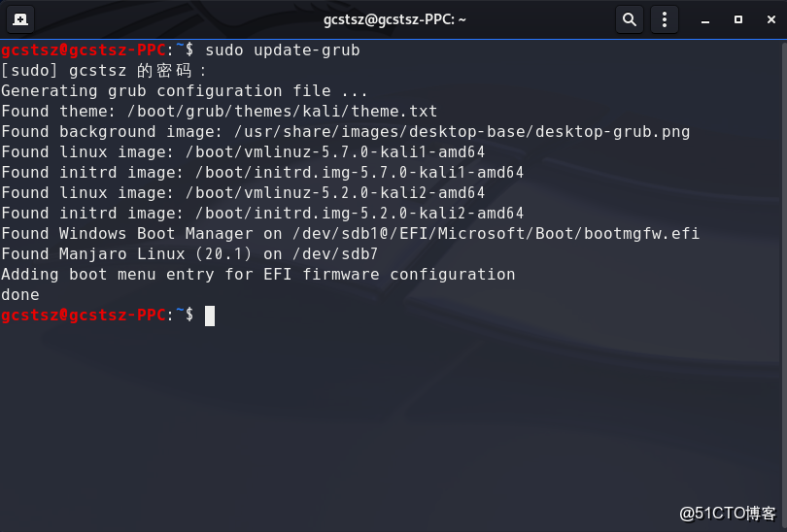This screenshot has height=532, width=787.
Task: Click 'Generating grub configuration file ...' line
Action: [x=185, y=90]
